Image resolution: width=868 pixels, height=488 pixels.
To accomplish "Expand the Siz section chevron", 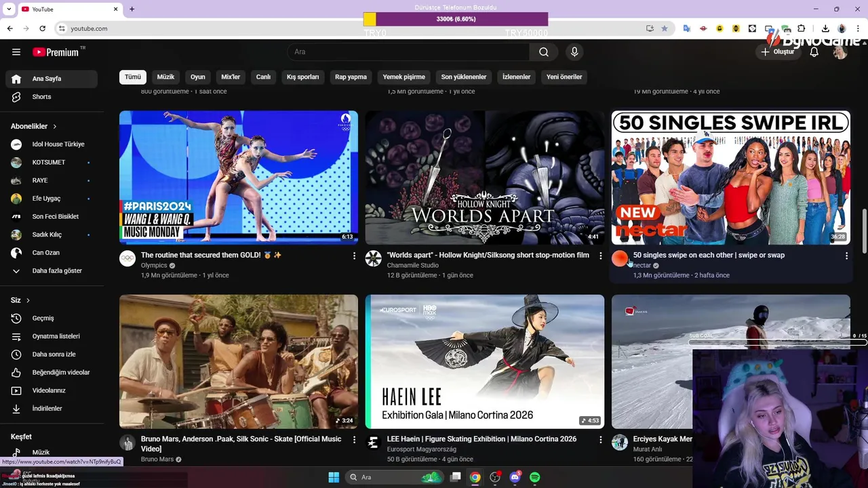I will coord(28,300).
